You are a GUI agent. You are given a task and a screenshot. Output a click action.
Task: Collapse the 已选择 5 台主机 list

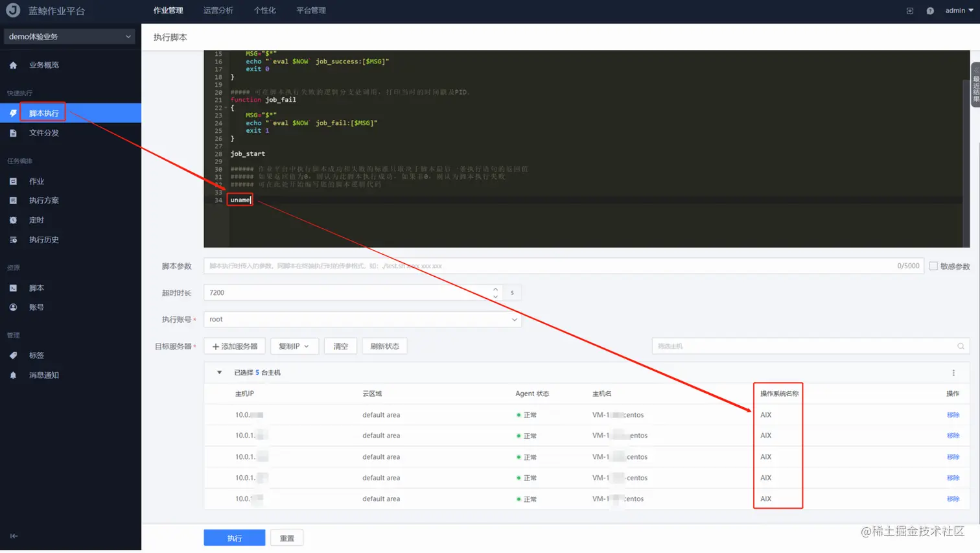point(219,373)
